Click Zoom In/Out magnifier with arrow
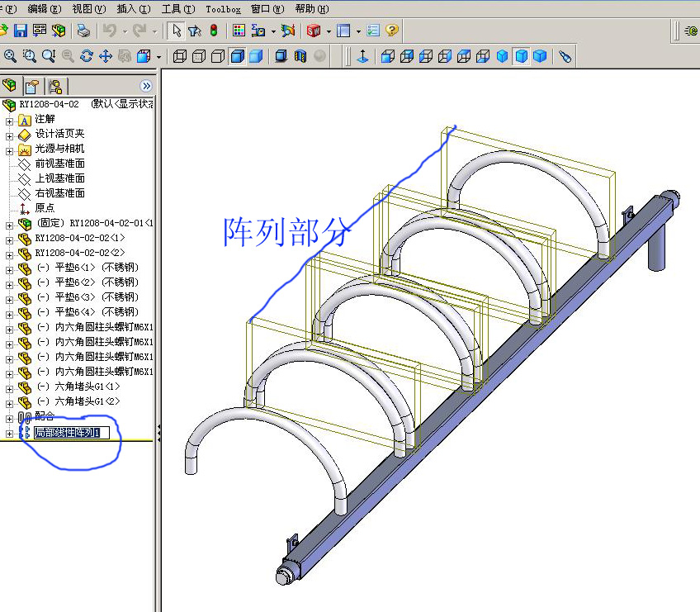Viewport: 700px width, 612px height. click(x=49, y=56)
